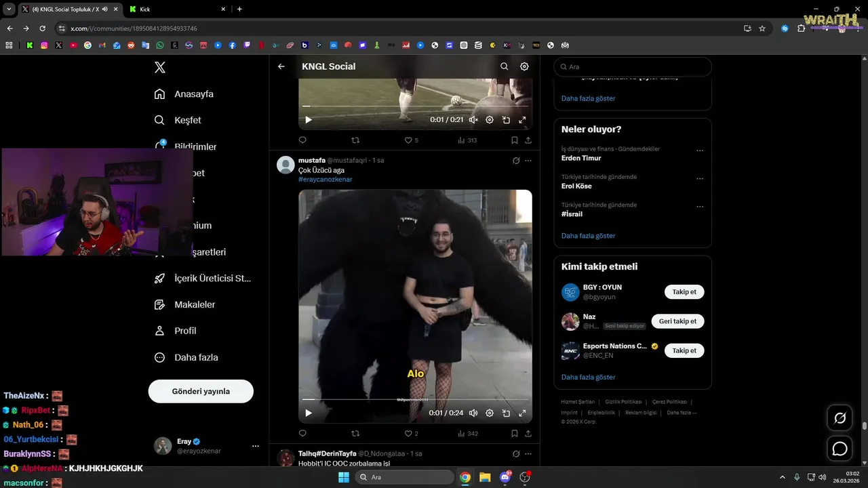The height and width of the screenshot is (488, 868).
Task: Click Geri takip et for Naz
Action: (x=677, y=321)
